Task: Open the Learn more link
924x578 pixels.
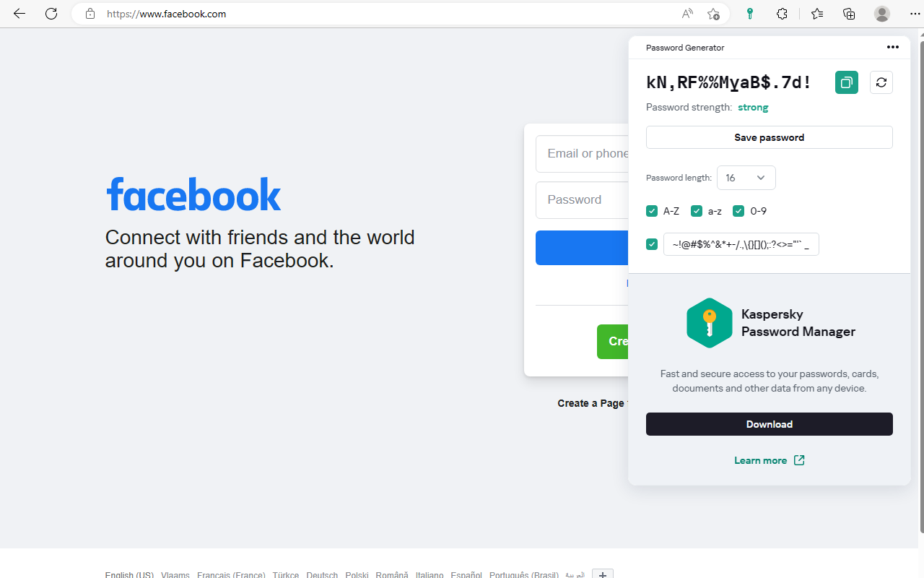Action: pyautogui.click(x=760, y=460)
